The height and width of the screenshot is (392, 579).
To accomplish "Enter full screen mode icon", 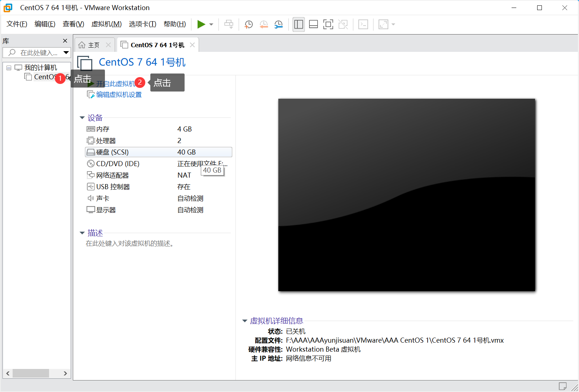I will pos(328,24).
